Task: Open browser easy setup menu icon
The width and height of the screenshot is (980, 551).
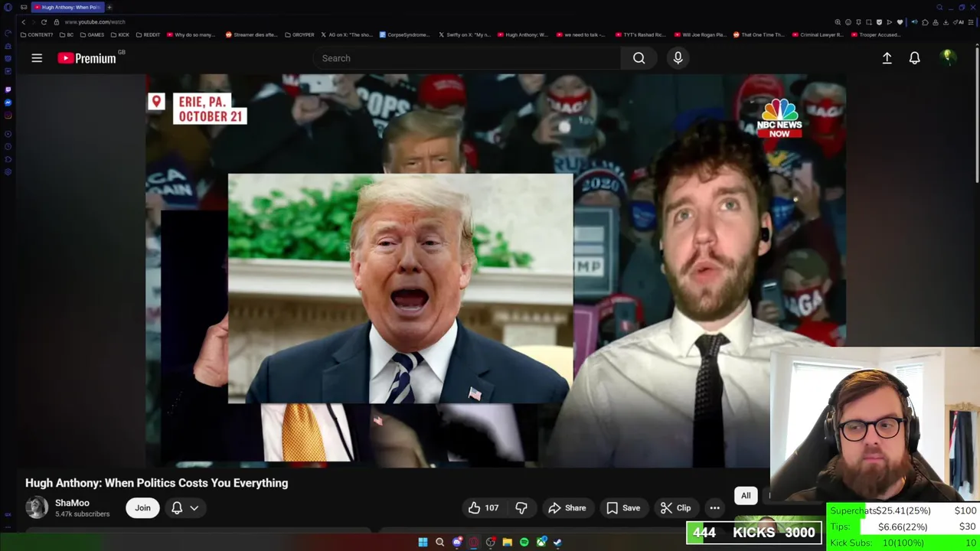Action: [971, 22]
